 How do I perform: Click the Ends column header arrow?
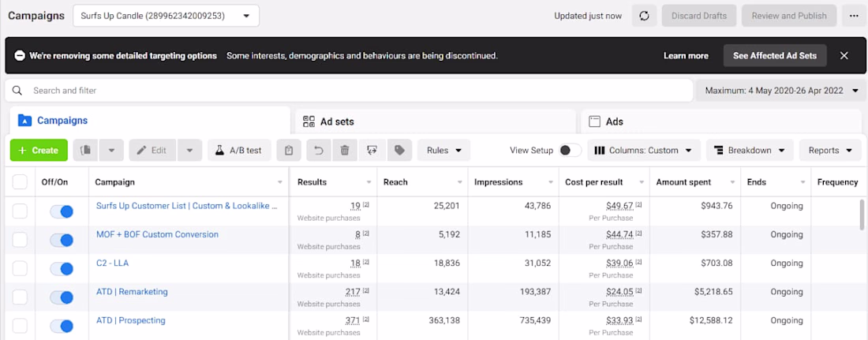click(x=803, y=182)
